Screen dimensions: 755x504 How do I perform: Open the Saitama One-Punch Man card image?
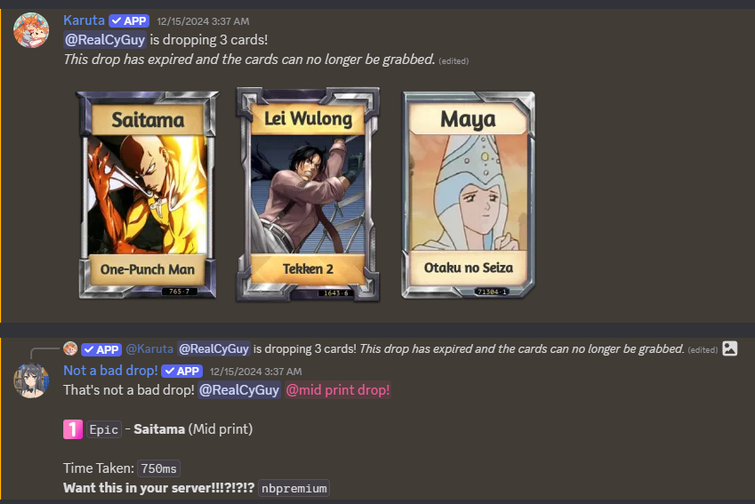(147, 195)
